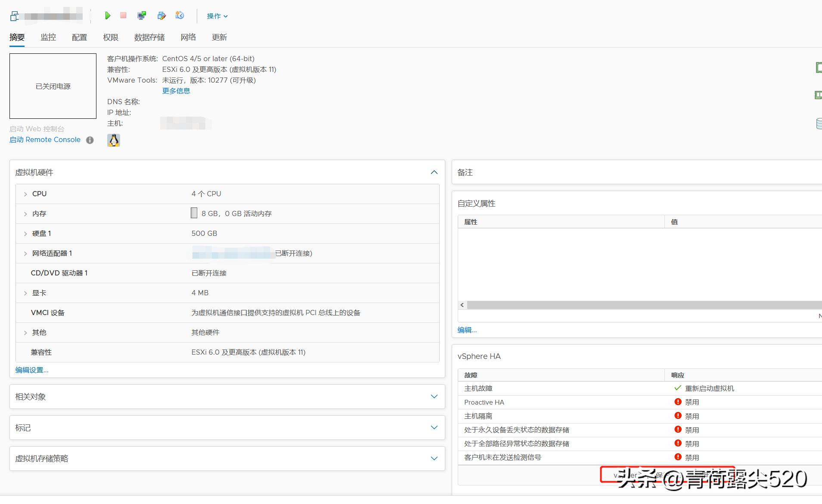This screenshot has width=822, height=504.
Task: Click the Linux penguin guest OS icon
Action: pos(114,140)
